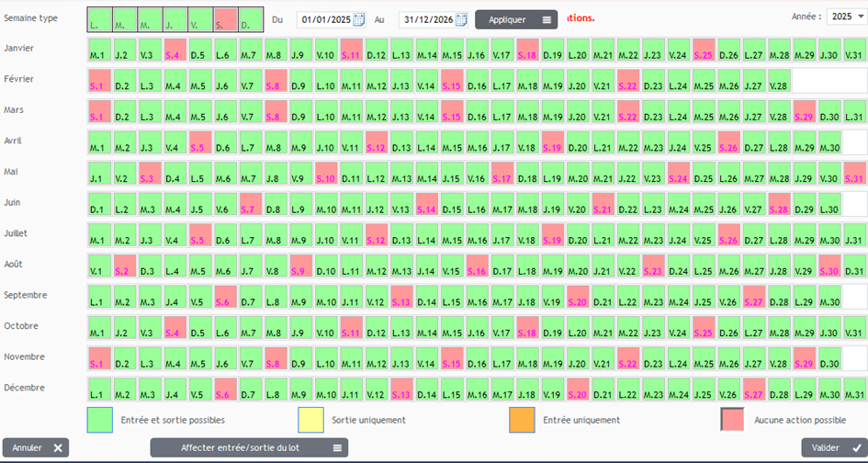Viewport: 868px width, 463px height.
Task: Open the calendar picker for end date
Action: click(x=461, y=19)
